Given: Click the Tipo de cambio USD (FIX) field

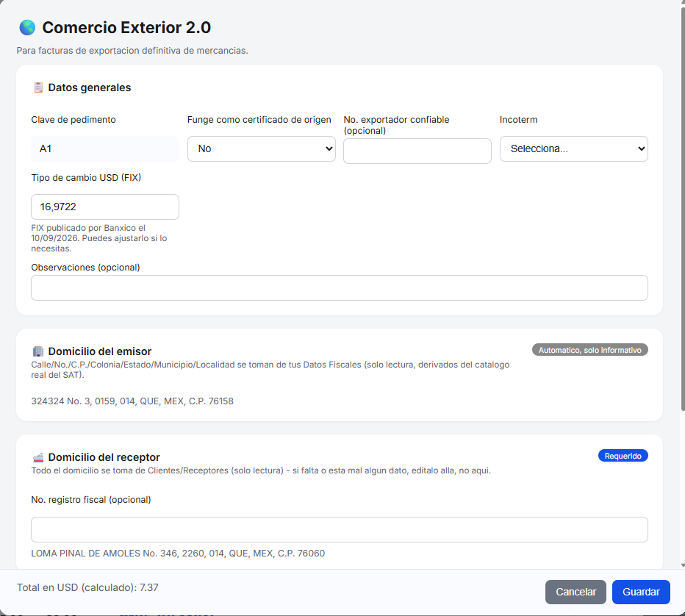Looking at the screenshot, I should (105, 207).
